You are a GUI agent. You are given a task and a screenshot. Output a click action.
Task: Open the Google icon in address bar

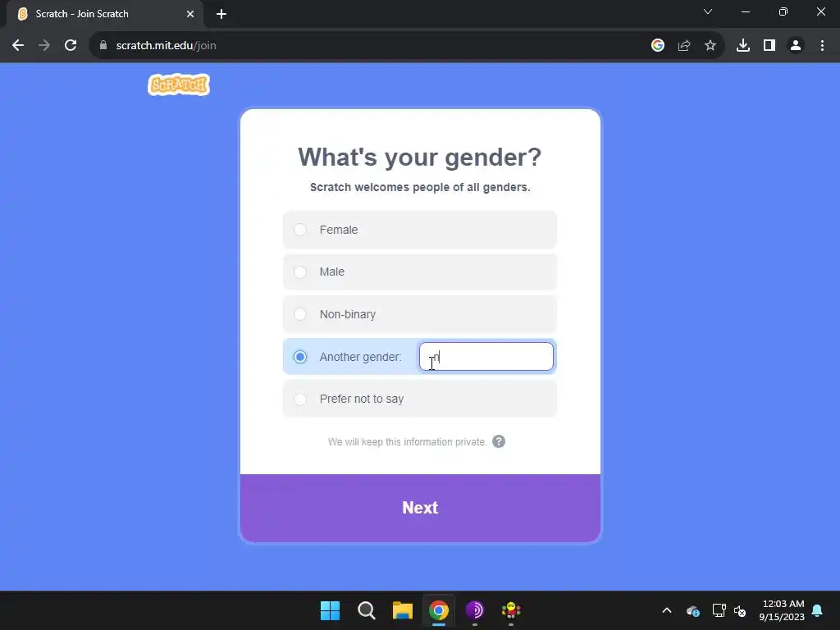pyautogui.click(x=658, y=46)
